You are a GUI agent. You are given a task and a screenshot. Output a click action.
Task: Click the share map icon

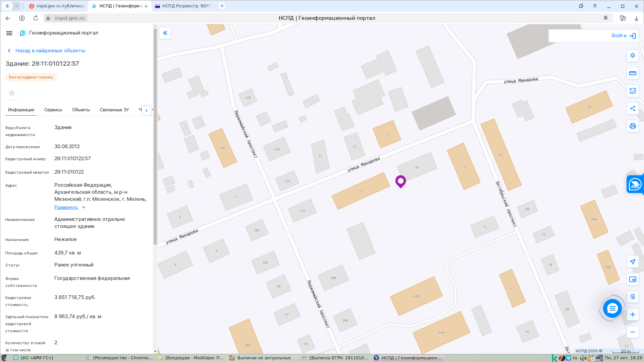pos(633,109)
